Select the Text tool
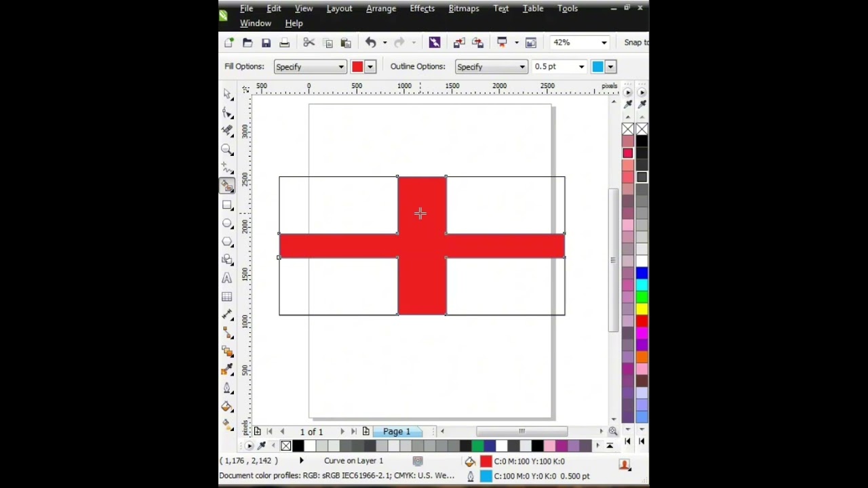 (x=227, y=278)
